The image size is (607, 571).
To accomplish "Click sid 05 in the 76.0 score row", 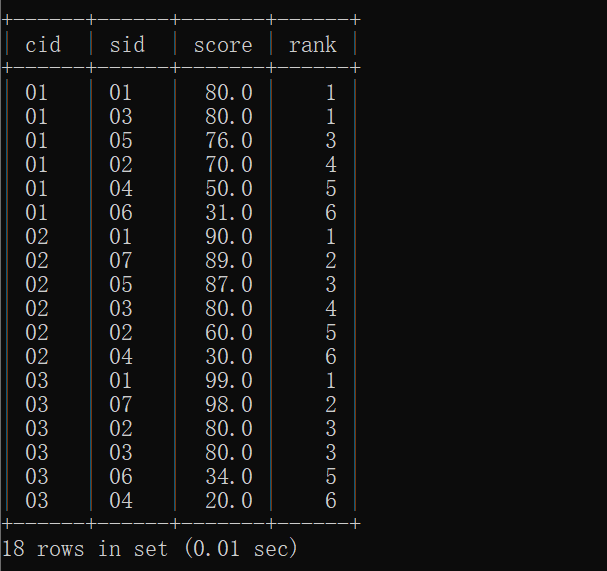I will pos(121,141).
